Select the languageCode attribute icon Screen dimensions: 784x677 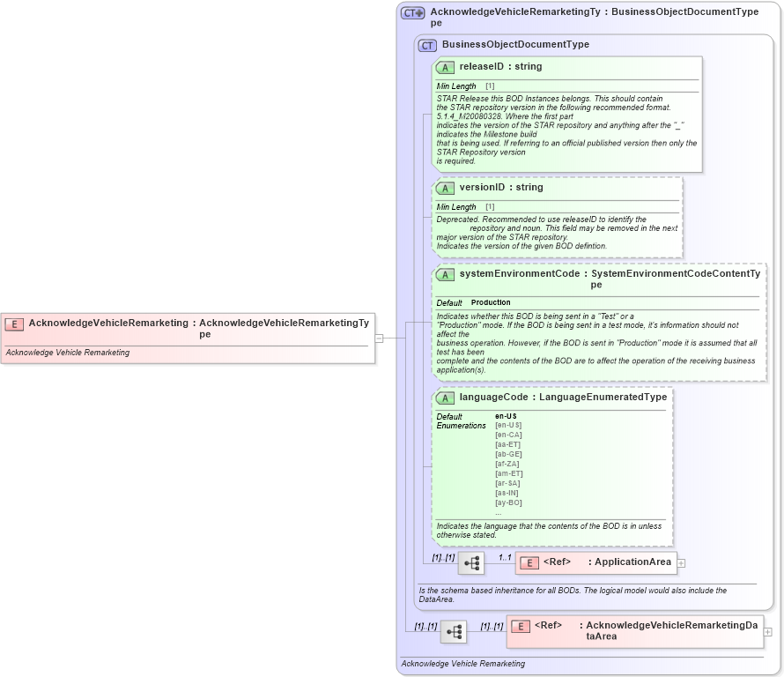pyautogui.click(x=443, y=397)
